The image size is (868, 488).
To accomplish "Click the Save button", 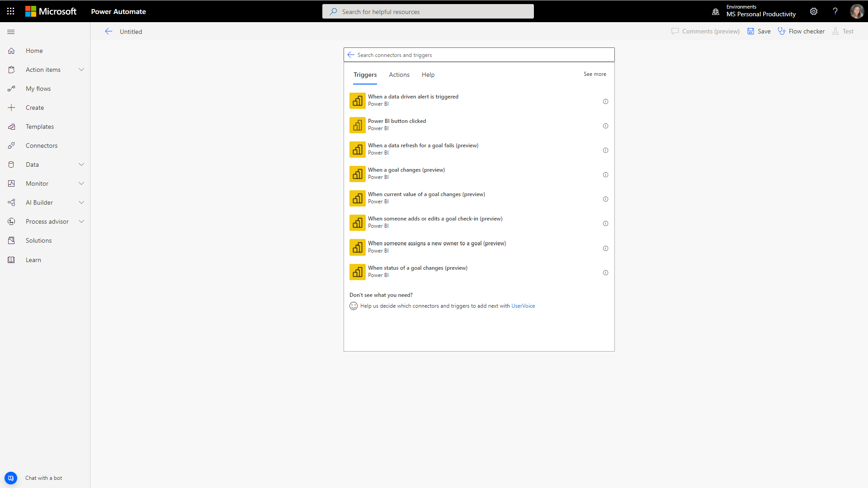I will click(759, 31).
